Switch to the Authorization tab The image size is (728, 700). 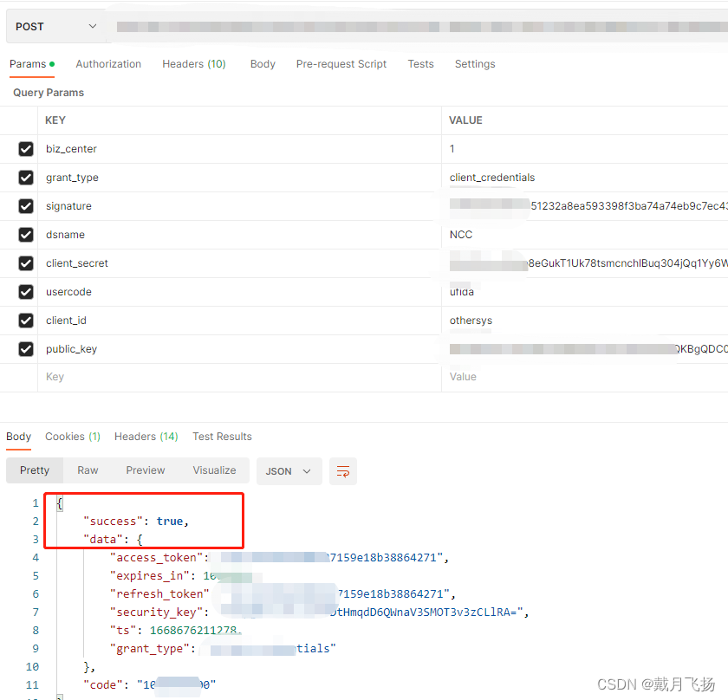108,63
